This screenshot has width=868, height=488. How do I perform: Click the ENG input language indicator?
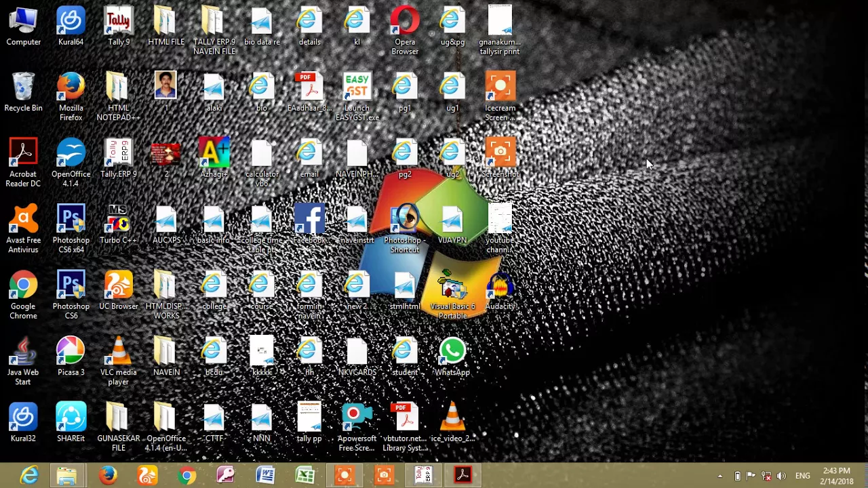pos(803,476)
